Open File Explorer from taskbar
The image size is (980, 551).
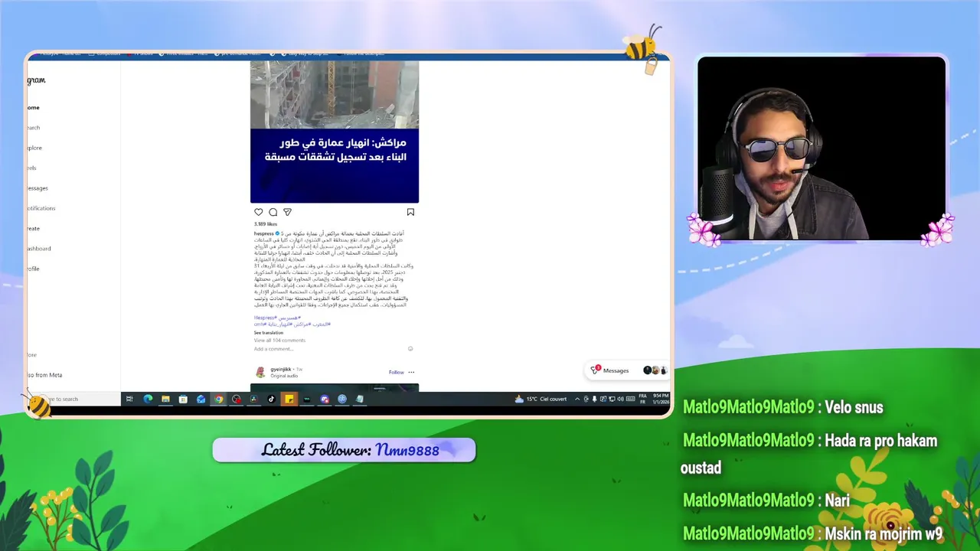pyautogui.click(x=165, y=399)
